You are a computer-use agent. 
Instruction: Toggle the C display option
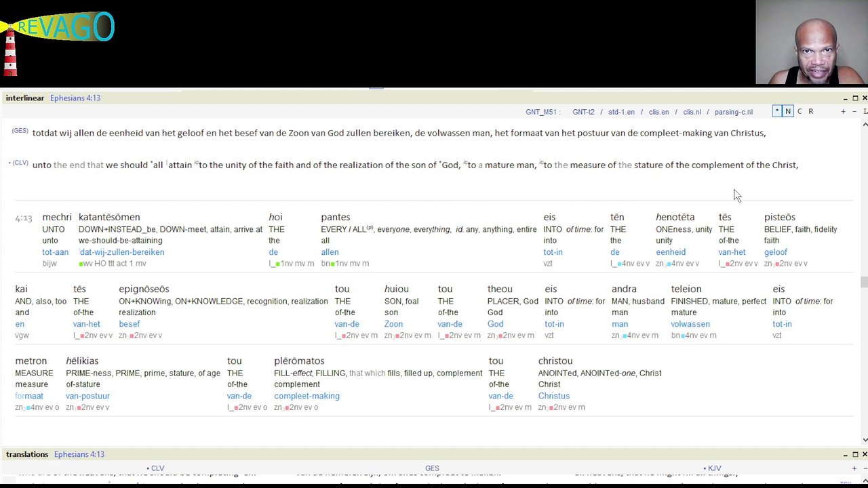[800, 111]
